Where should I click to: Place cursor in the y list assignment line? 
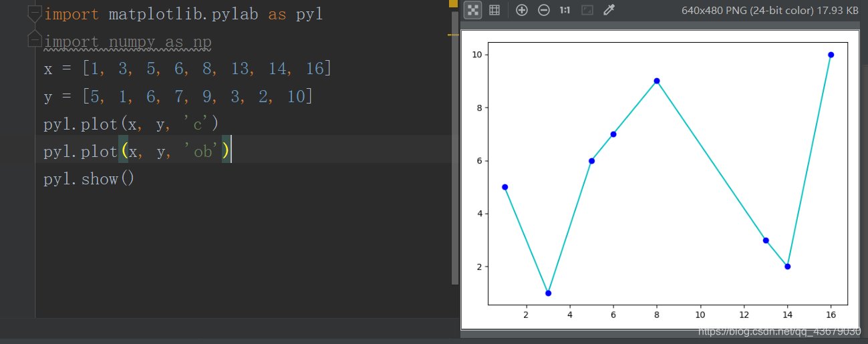click(178, 96)
